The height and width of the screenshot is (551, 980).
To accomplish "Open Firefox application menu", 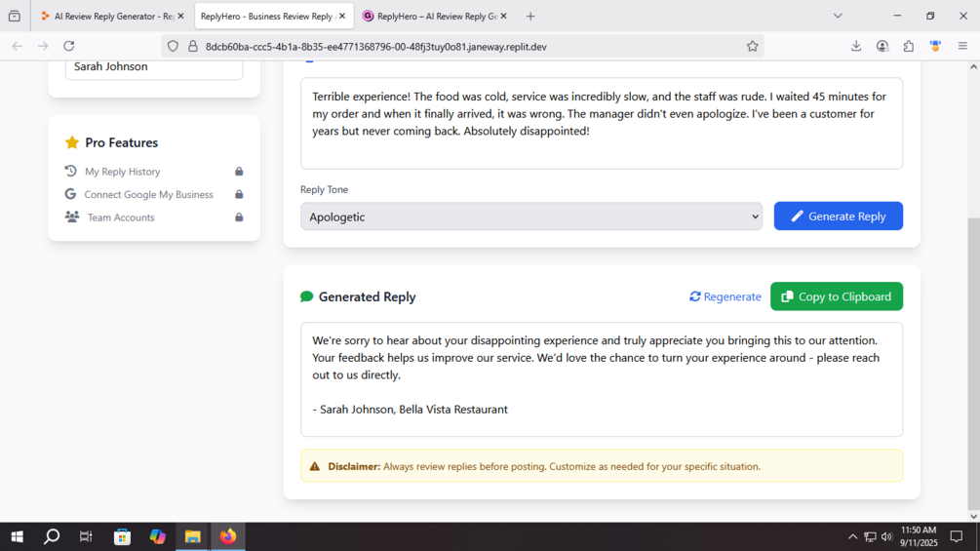I will tap(962, 46).
